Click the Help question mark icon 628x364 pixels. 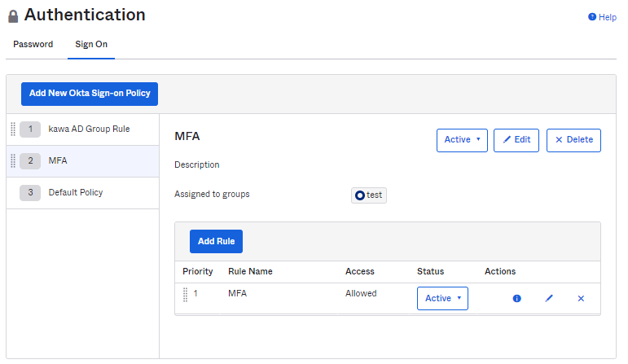click(592, 17)
